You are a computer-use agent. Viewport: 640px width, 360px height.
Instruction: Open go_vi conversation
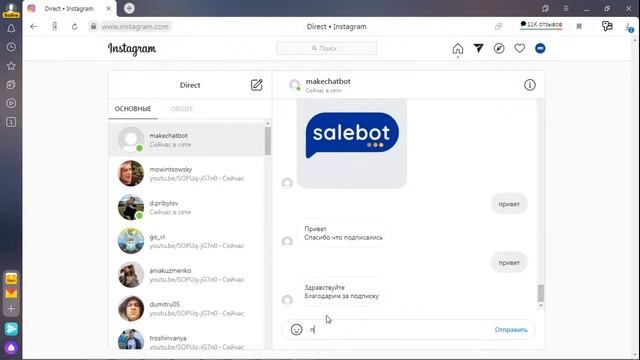tap(187, 241)
